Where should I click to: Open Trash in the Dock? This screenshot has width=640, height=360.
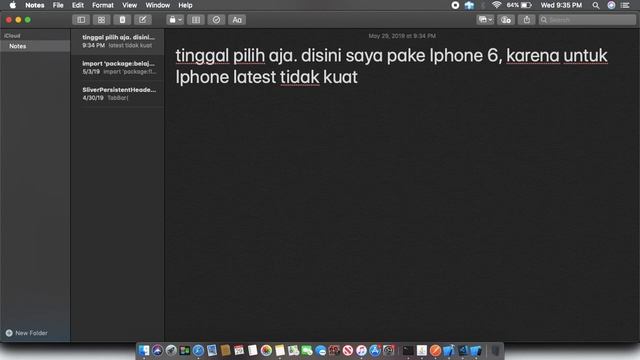point(495,351)
